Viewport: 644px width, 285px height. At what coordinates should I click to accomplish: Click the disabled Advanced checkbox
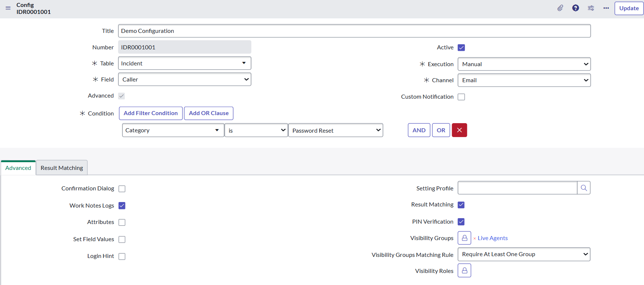coord(122,96)
